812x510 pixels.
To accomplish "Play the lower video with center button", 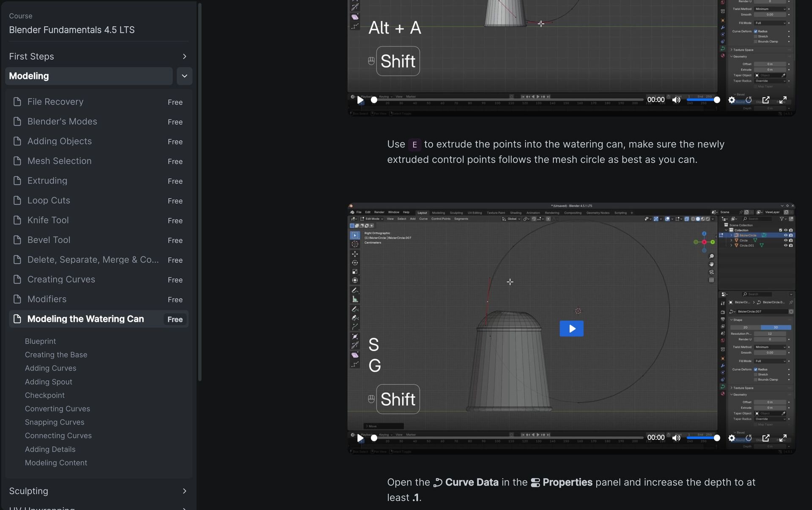I will [571, 329].
